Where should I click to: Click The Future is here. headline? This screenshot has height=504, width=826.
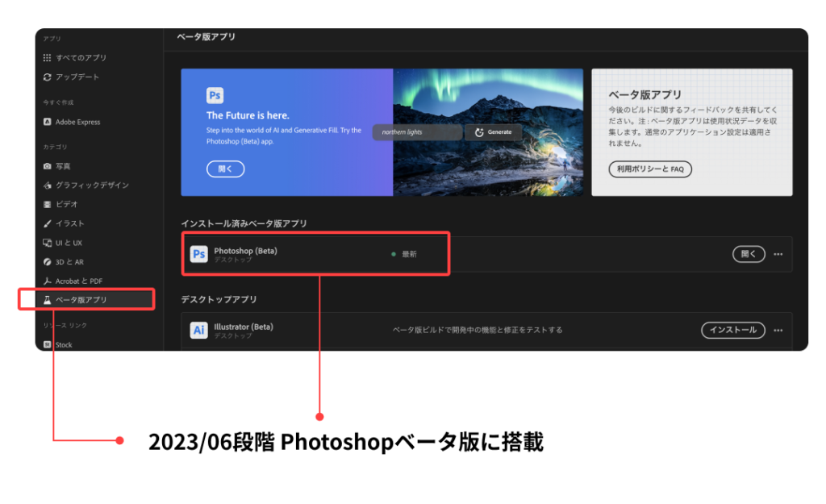(x=248, y=115)
